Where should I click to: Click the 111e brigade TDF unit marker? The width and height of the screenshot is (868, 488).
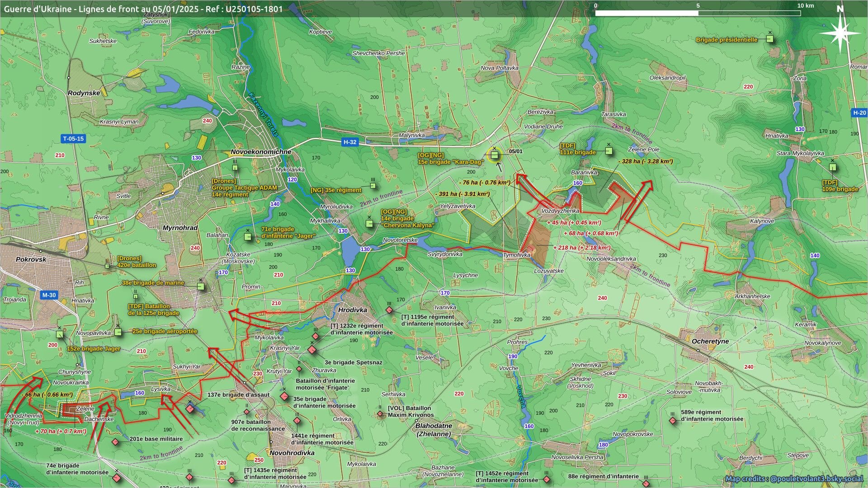coord(609,150)
